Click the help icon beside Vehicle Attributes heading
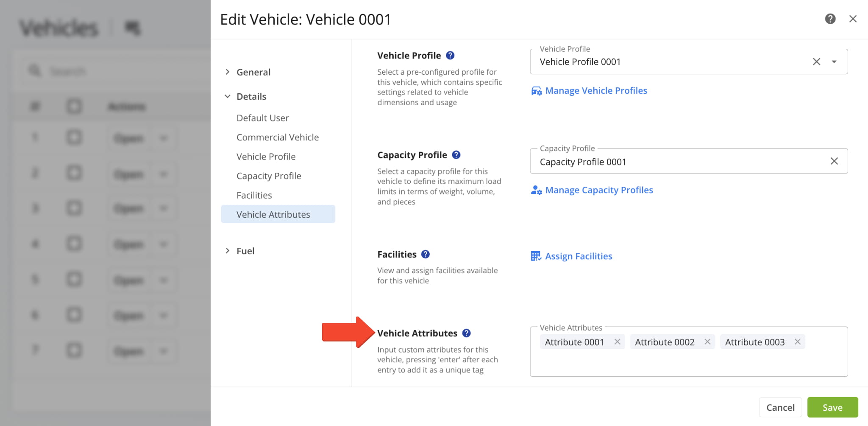The height and width of the screenshot is (426, 868). click(x=466, y=333)
